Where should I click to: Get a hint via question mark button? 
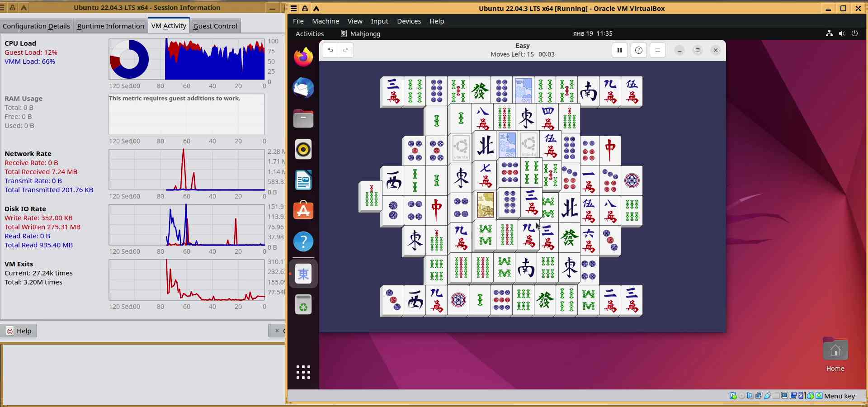pos(639,50)
